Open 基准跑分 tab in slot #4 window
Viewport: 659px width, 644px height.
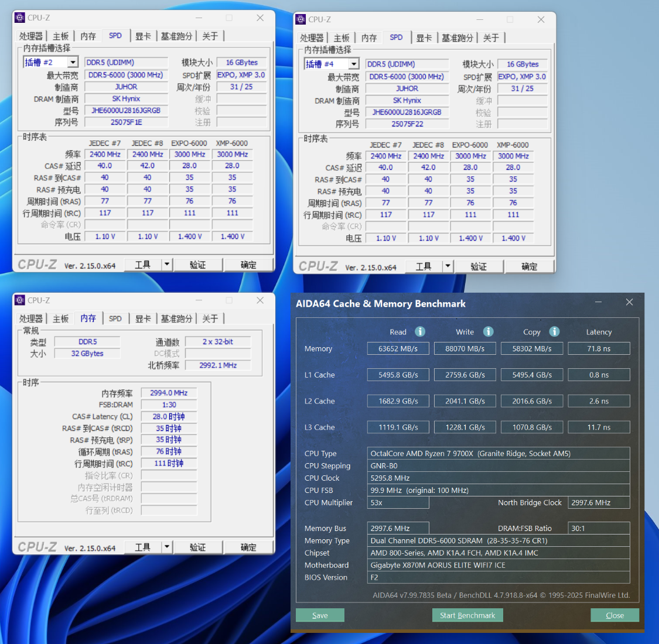coord(457,38)
